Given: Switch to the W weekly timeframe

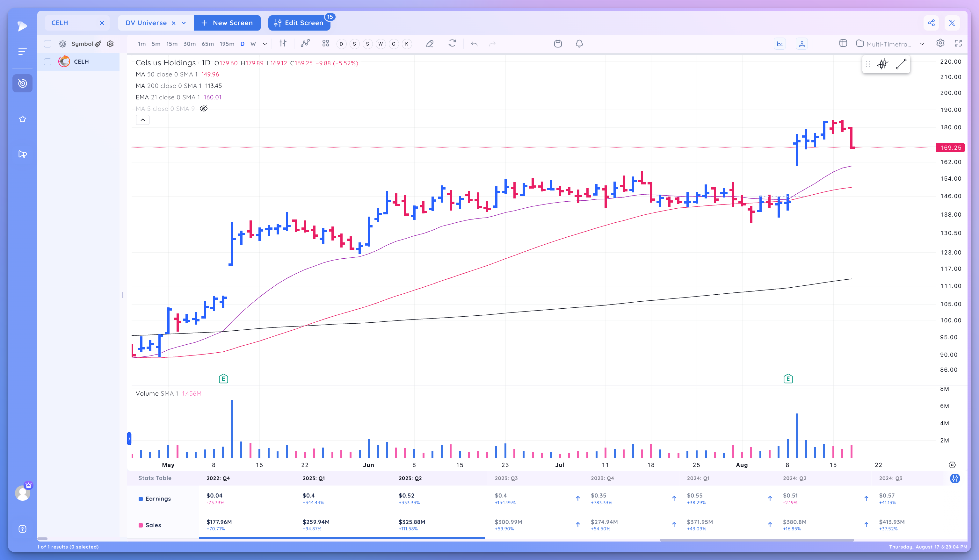Looking at the screenshot, I should coord(253,44).
